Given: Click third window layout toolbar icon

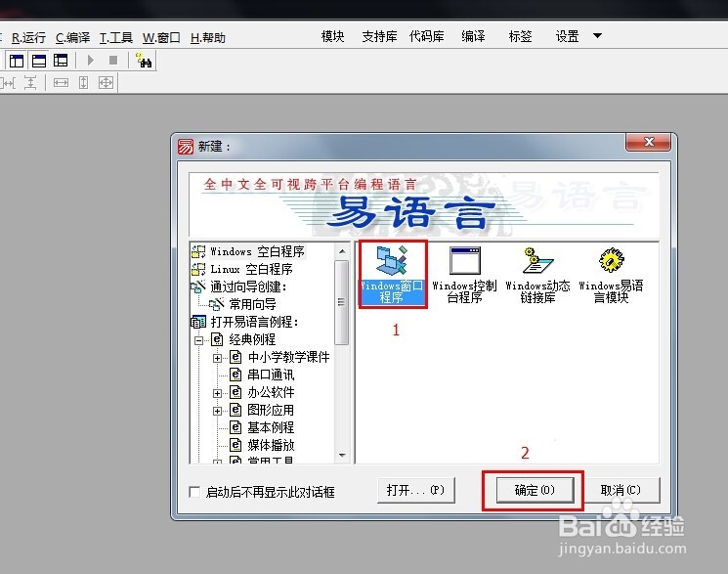Looking at the screenshot, I should [x=61, y=61].
